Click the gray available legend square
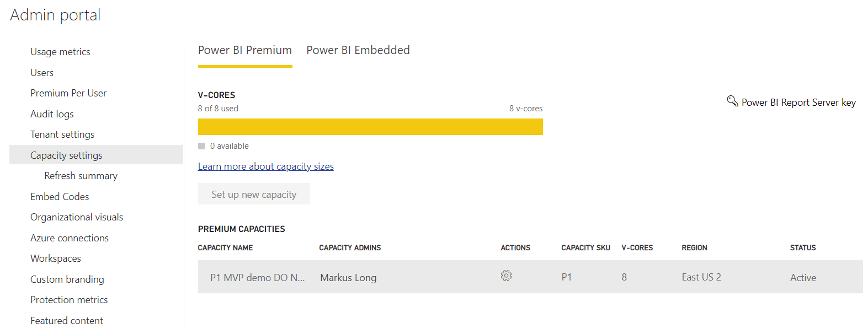Viewport: 868px width, 329px height. 201,146
